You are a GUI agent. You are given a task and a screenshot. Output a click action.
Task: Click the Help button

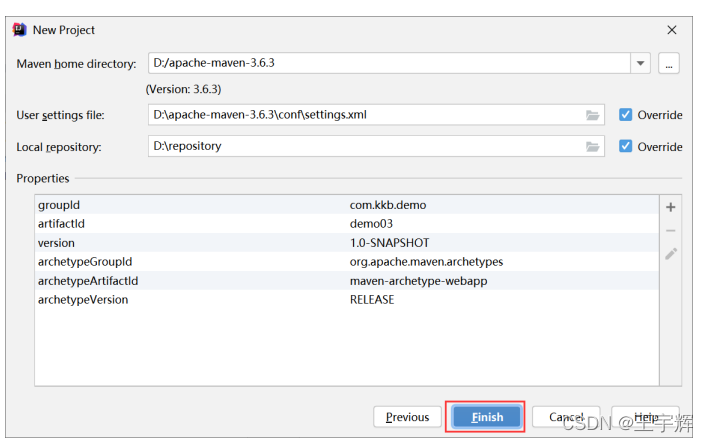(x=646, y=417)
